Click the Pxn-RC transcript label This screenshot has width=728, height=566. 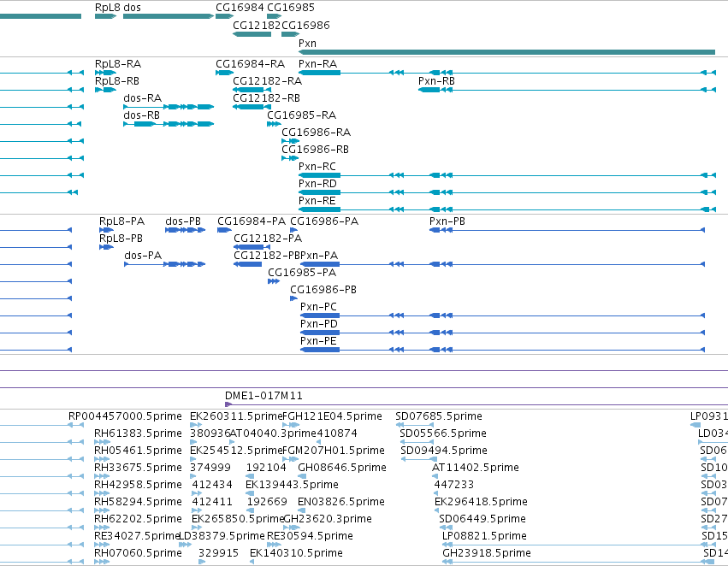point(317,167)
